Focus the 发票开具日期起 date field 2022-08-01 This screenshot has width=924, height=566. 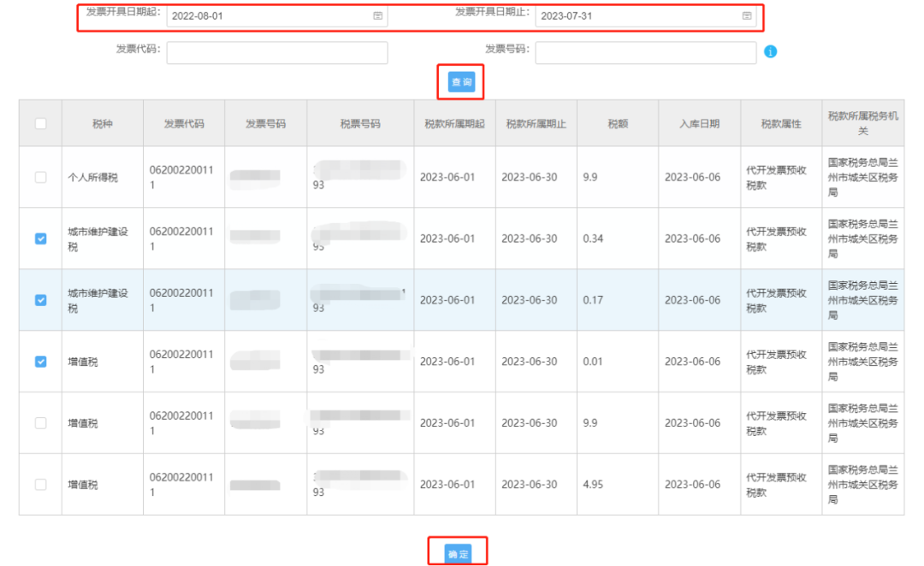click(x=277, y=16)
